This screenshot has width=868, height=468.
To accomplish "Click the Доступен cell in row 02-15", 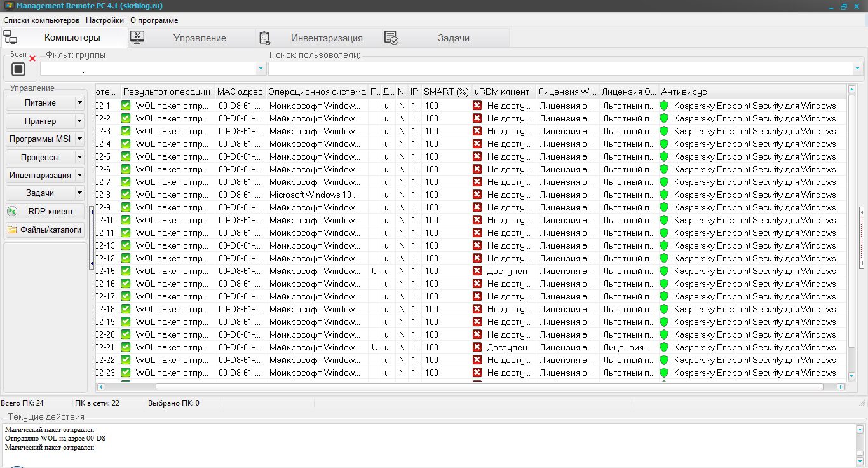I will pyautogui.click(x=507, y=271).
